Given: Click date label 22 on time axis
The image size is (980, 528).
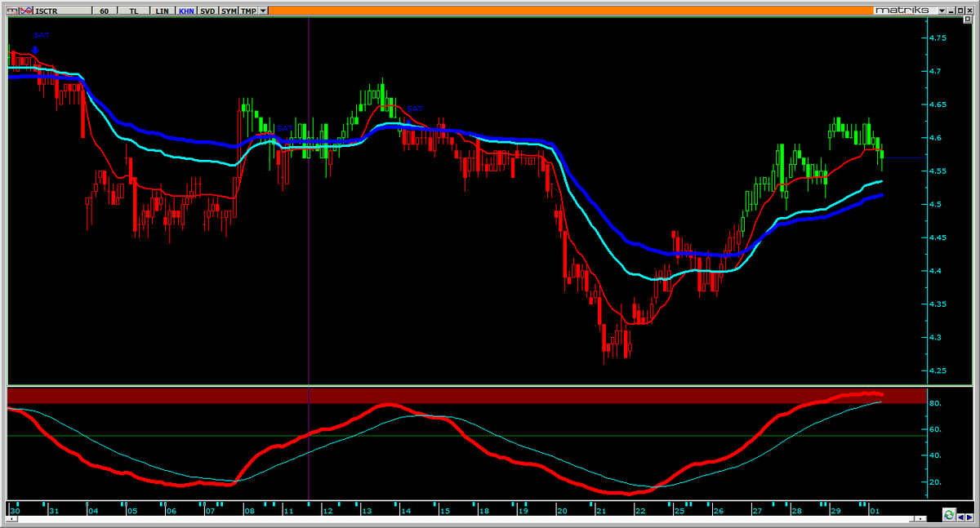Looking at the screenshot, I should 640,512.
